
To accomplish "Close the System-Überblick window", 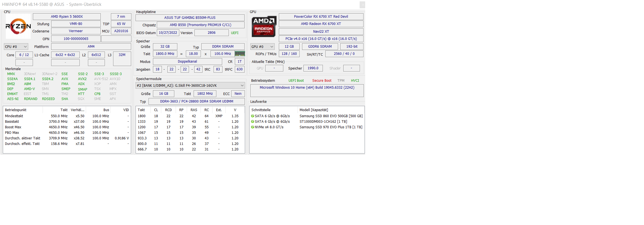I will coord(362,5).
